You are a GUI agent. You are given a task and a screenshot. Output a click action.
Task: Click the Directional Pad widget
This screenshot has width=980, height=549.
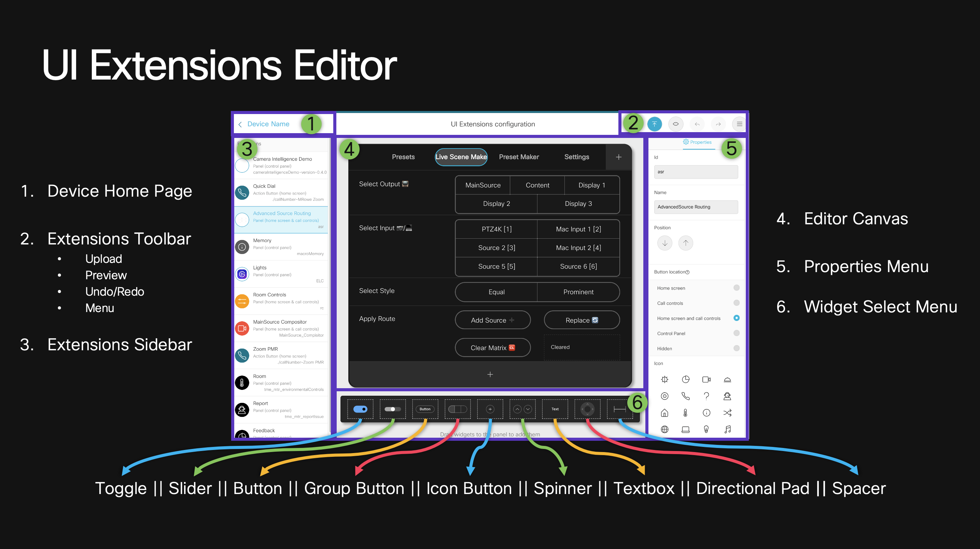587,409
